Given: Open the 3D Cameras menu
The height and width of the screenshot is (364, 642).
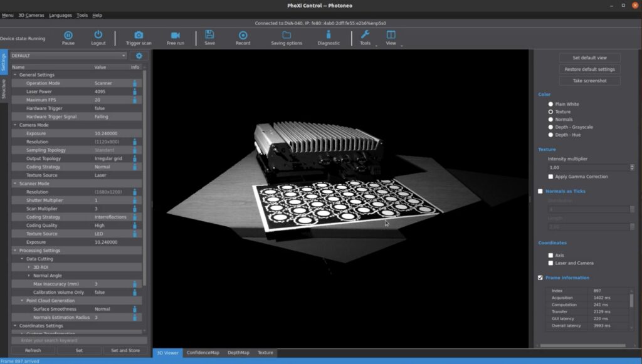Looking at the screenshot, I should point(31,15).
